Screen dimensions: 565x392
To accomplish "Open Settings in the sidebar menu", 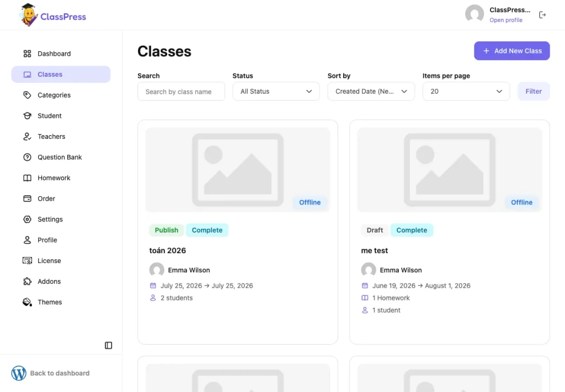I will tap(61, 219).
